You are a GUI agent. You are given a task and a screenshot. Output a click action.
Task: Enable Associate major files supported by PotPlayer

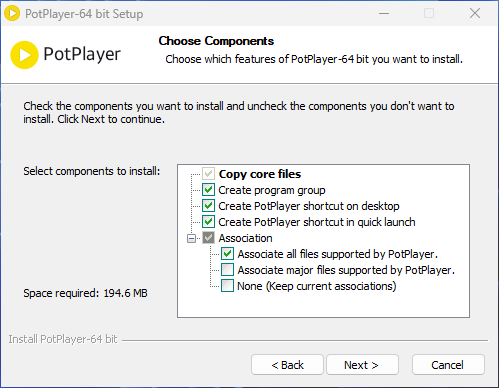pyautogui.click(x=227, y=270)
